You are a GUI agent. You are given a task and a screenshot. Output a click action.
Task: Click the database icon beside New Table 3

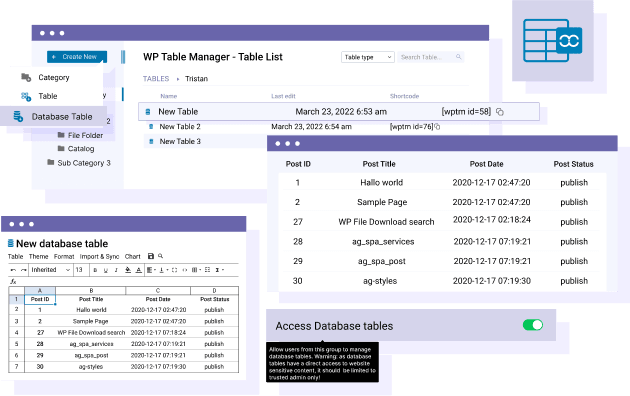[151, 141]
